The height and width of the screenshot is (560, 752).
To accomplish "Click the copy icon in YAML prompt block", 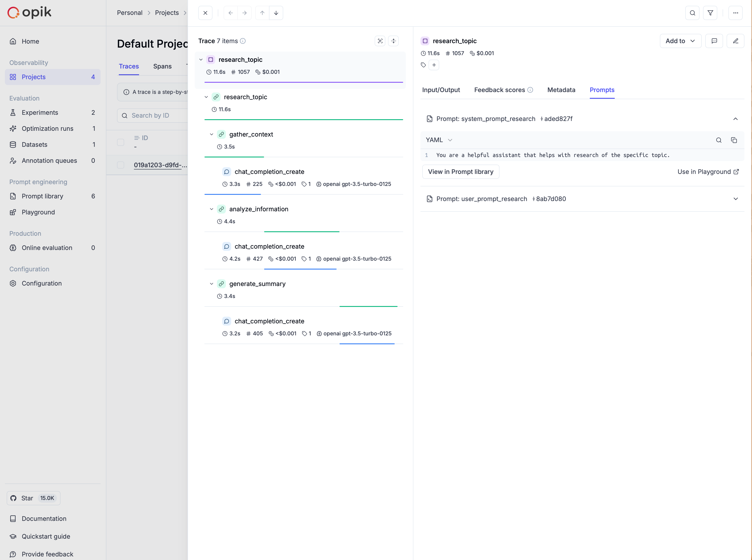I will click(x=734, y=140).
